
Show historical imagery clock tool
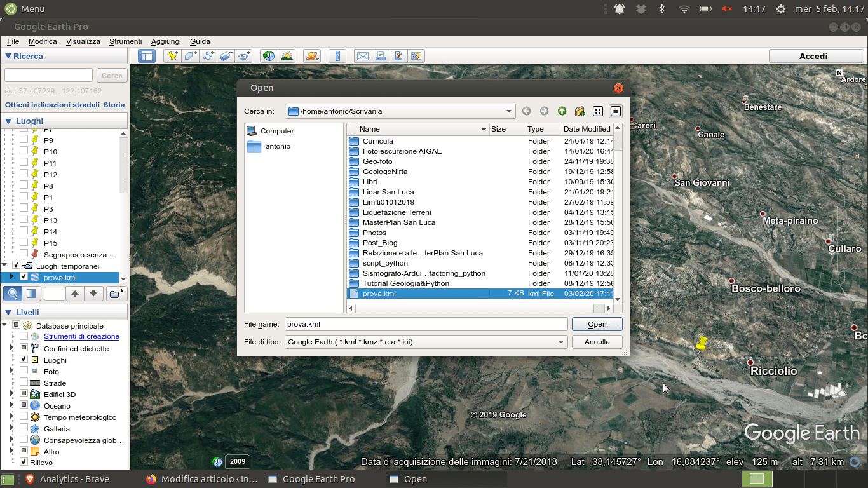coord(269,56)
